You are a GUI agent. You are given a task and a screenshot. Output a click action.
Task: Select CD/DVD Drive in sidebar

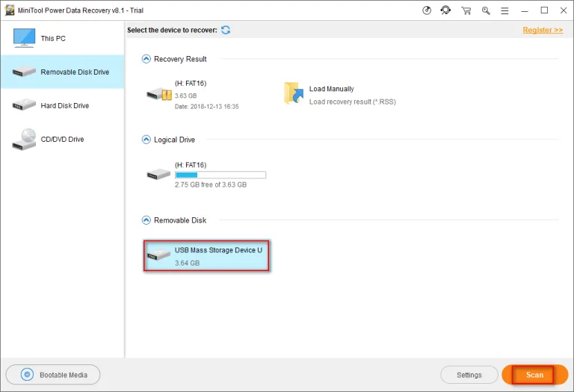63,140
